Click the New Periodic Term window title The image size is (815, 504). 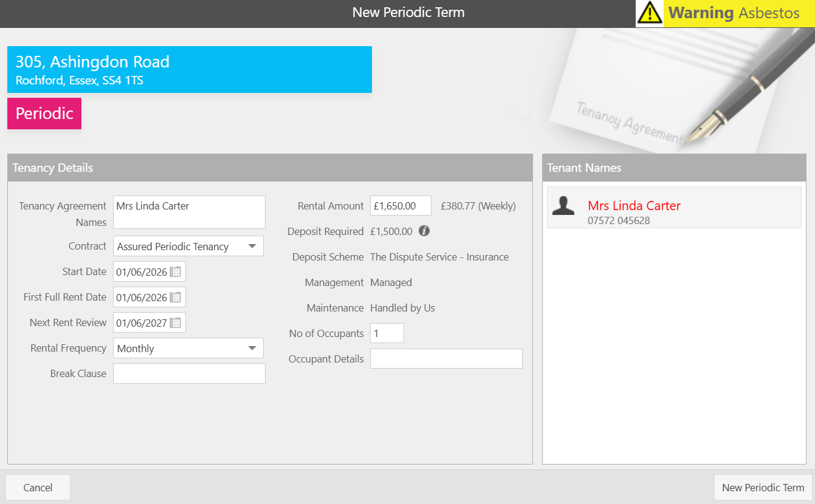(408, 12)
